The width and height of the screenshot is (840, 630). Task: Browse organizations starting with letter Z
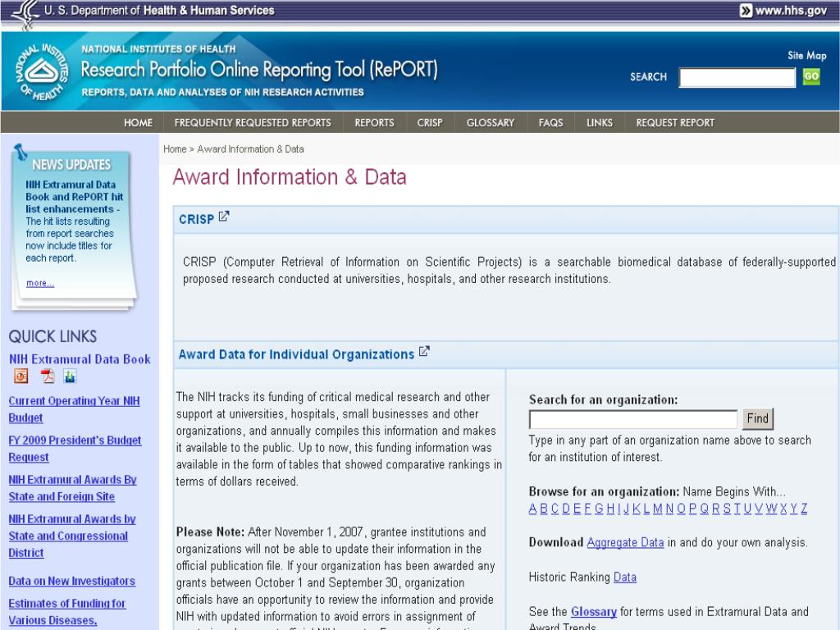[804, 509]
